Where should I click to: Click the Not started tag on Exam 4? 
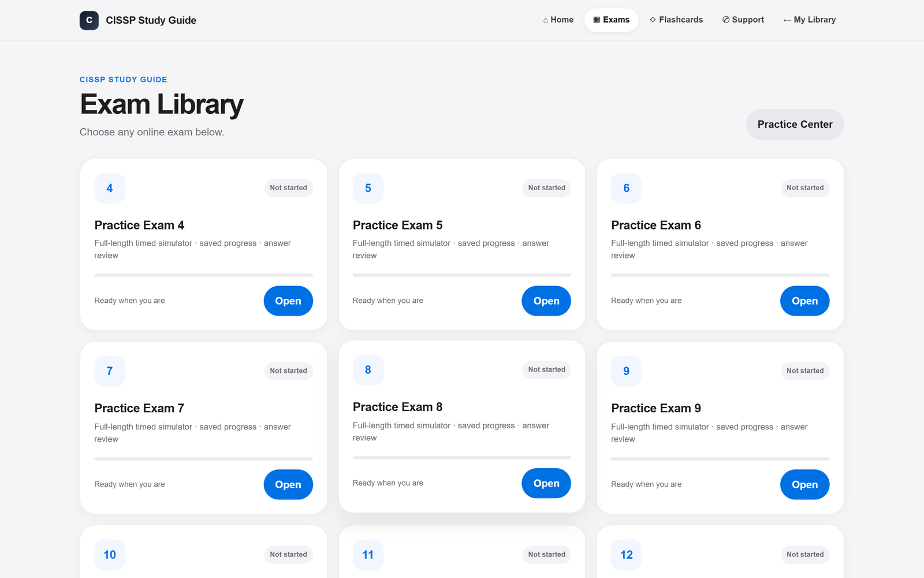pyautogui.click(x=288, y=188)
